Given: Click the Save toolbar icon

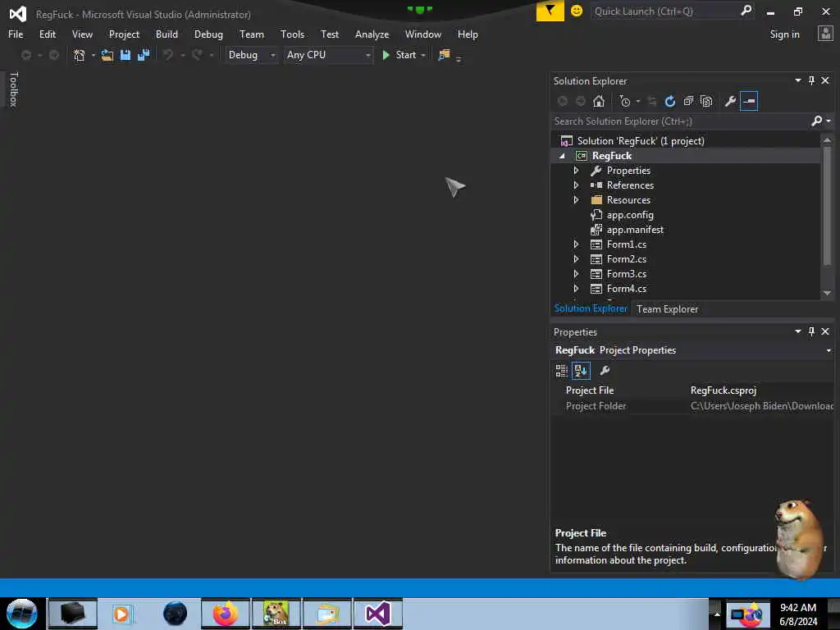Looking at the screenshot, I should (x=126, y=55).
